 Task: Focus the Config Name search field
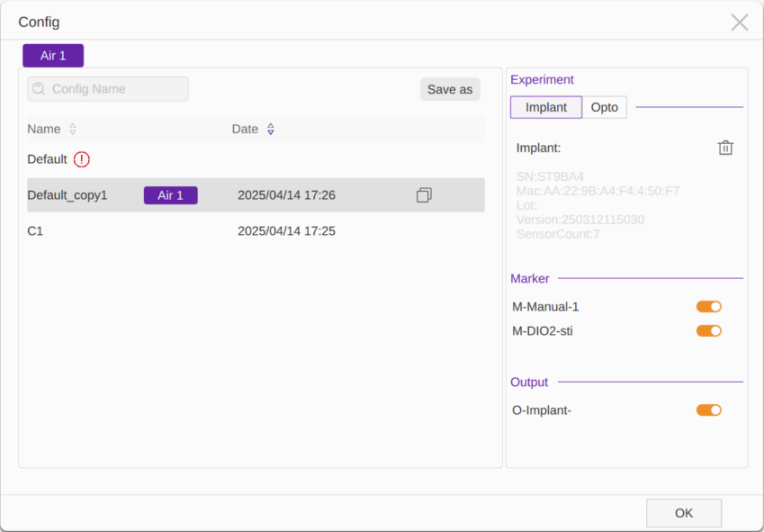pos(108,88)
